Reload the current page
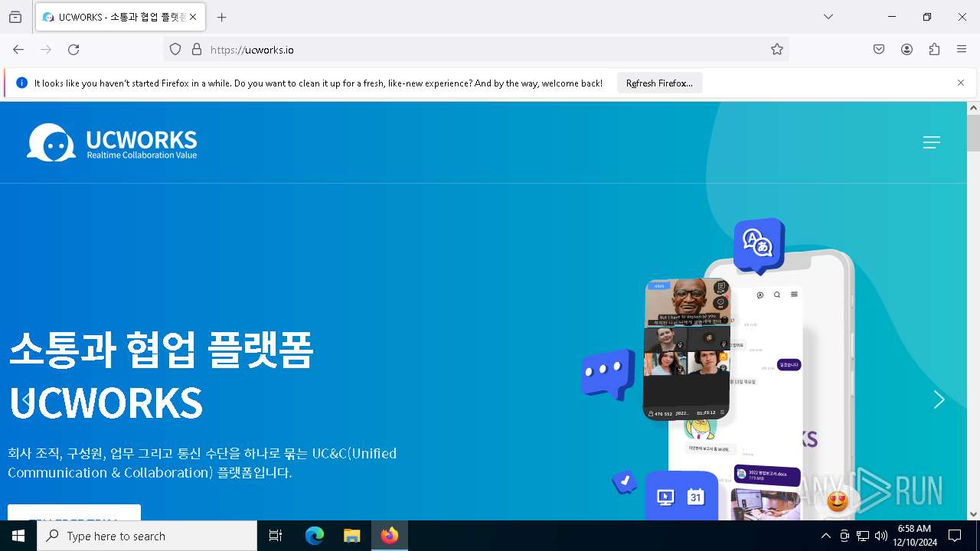 (x=73, y=50)
